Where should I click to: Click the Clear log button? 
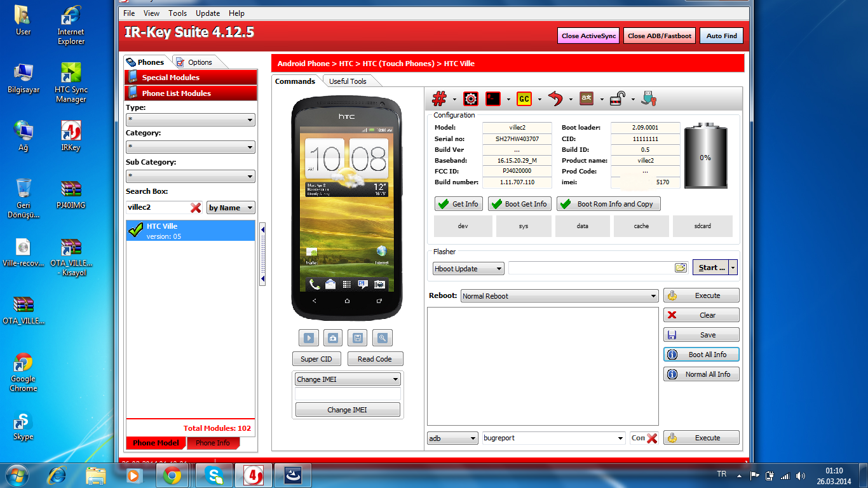[x=702, y=315]
